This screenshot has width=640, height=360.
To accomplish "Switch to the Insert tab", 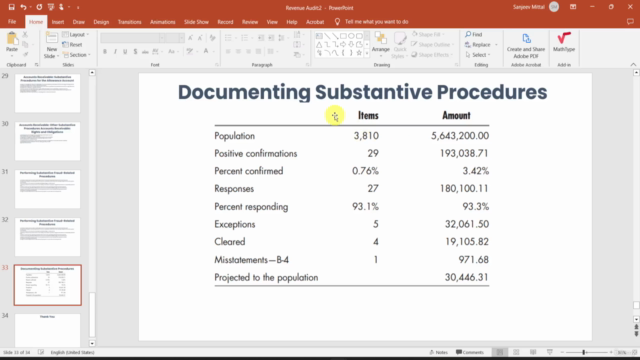I will tap(58, 22).
